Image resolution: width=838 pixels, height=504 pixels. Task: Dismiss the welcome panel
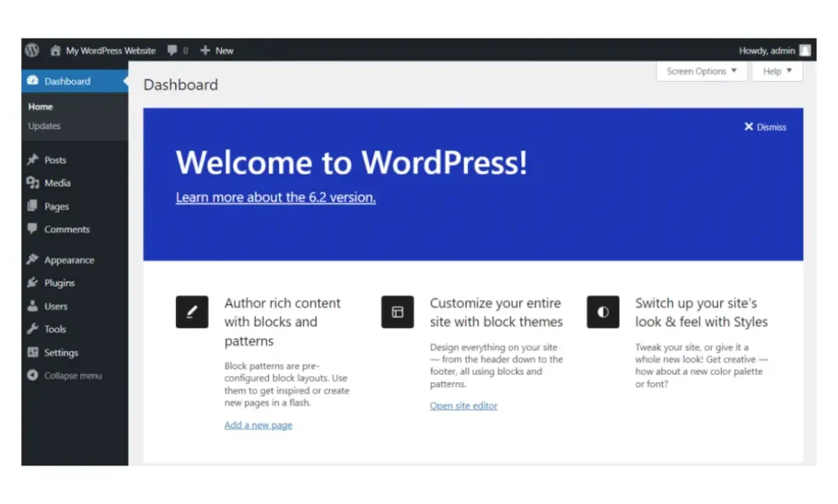tap(765, 127)
